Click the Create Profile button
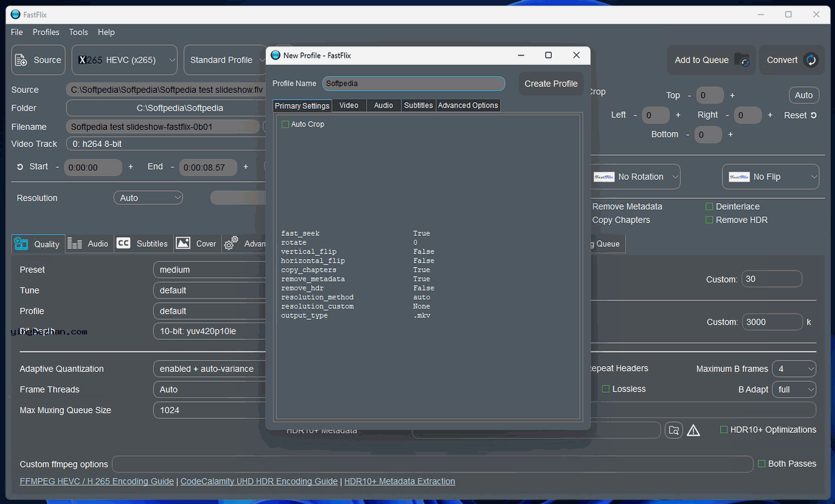The height and width of the screenshot is (504, 835). pos(551,83)
